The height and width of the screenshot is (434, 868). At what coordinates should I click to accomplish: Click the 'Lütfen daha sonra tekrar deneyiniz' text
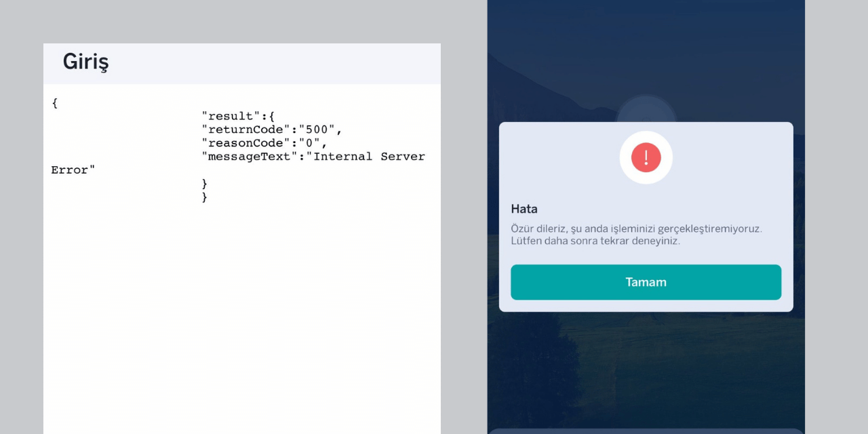tap(595, 241)
